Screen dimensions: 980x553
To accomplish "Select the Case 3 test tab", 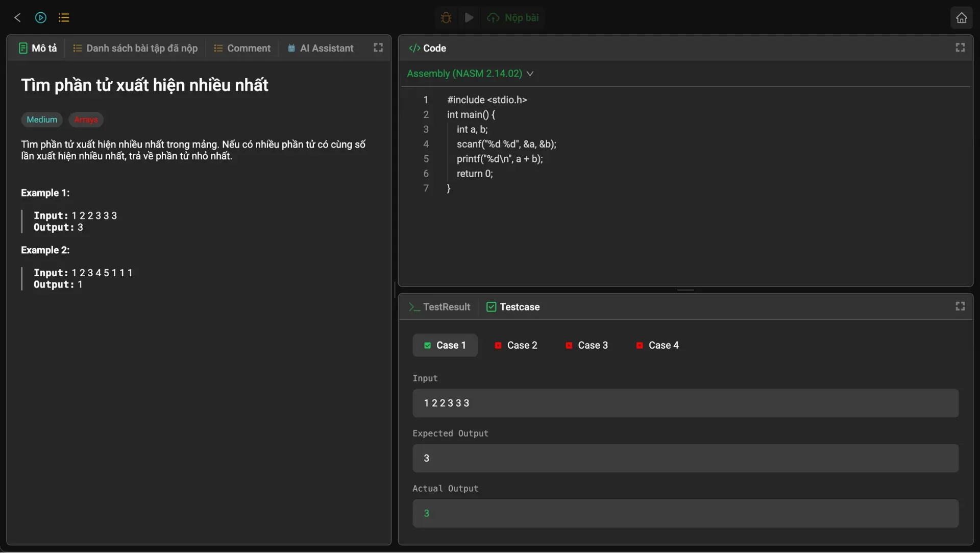I will tap(587, 346).
